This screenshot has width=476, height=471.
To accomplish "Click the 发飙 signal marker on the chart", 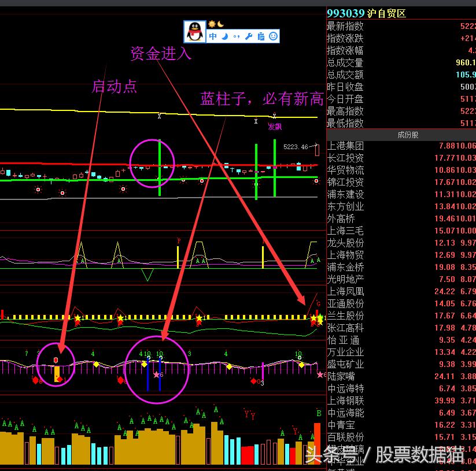I will point(275,127).
